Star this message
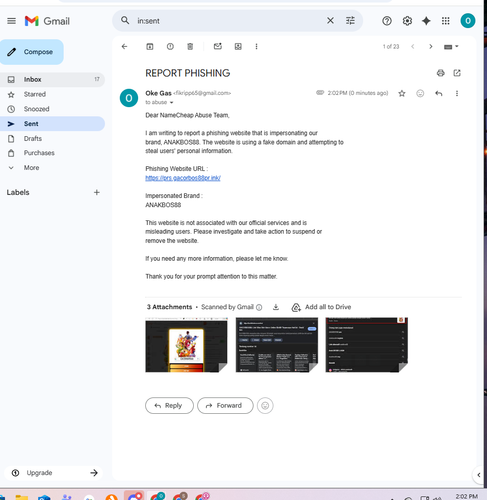The width and height of the screenshot is (487, 500). (402, 93)
